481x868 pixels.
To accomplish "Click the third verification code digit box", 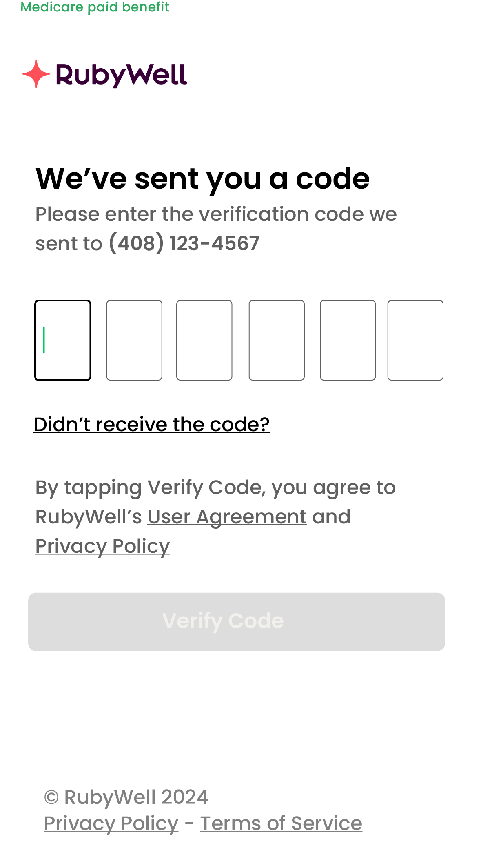I will [x=204, y=340].
